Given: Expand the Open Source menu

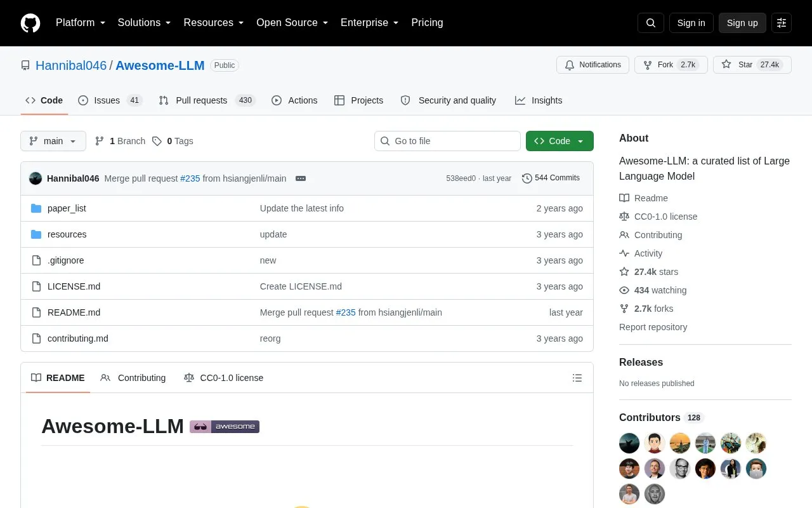Looking at the screenshot, I should pos(292,23).
